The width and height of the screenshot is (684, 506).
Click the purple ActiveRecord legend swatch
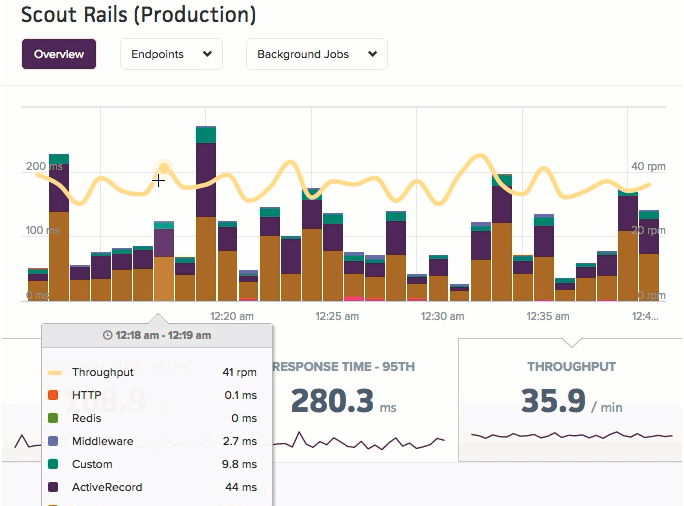[53, 487]
